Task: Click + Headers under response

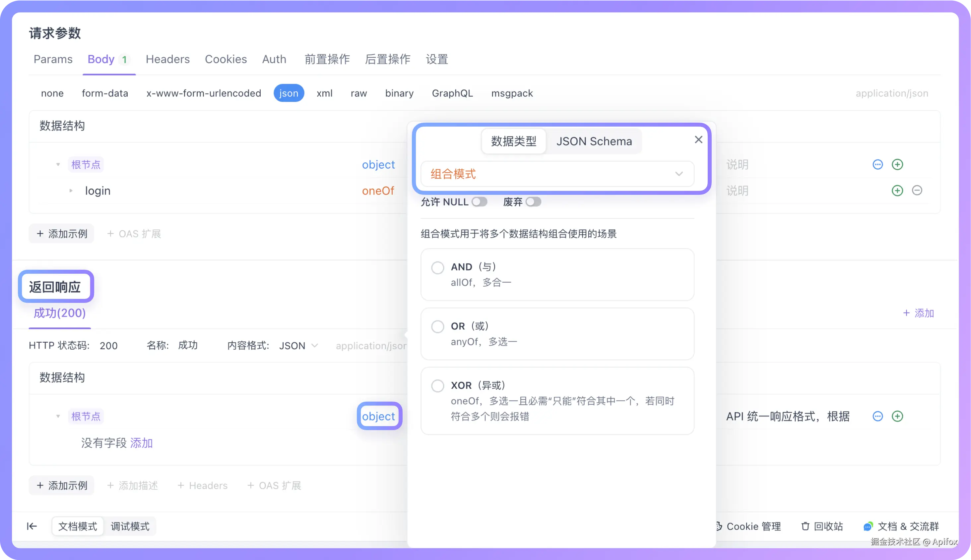Action: [x=202, y=485]
